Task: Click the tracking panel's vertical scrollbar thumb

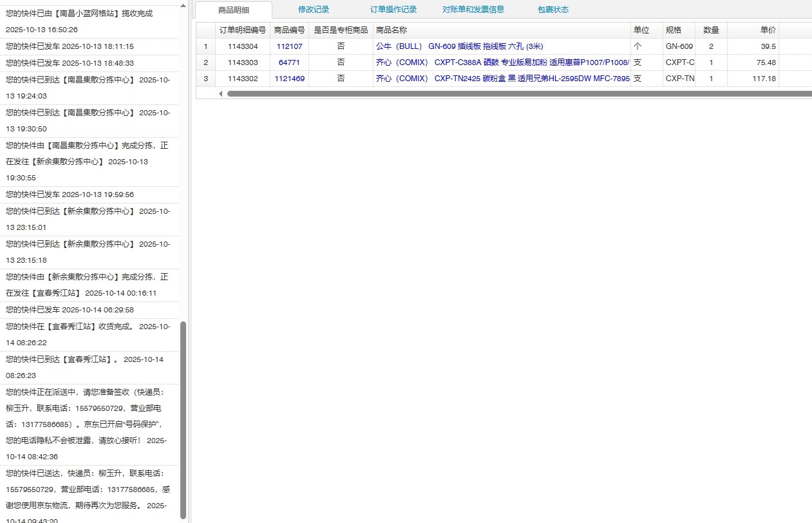Action: 183,419
